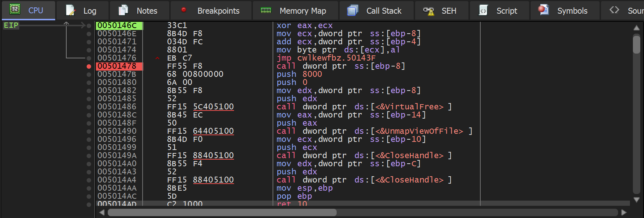Click the horizontal scrollbar right arrow
The height and width of the screenshot is (218, 644).
point(624,212)
